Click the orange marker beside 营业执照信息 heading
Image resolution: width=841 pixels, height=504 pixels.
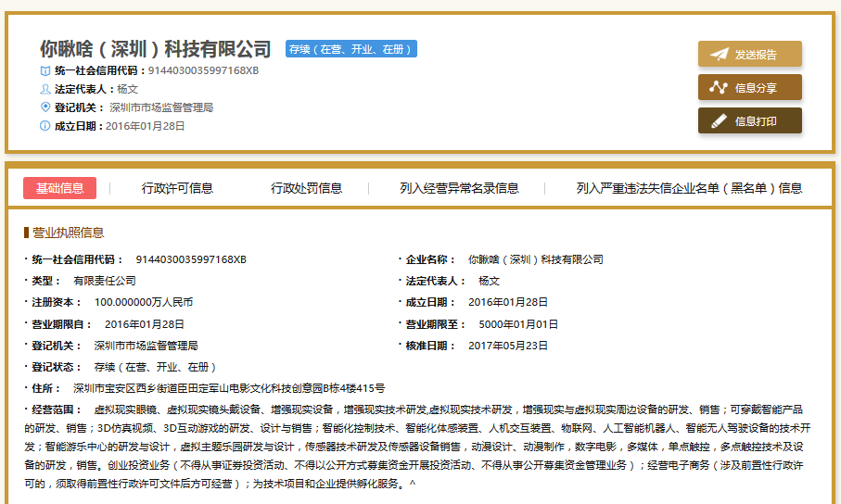pyautogui.click(x=26, y=233)
